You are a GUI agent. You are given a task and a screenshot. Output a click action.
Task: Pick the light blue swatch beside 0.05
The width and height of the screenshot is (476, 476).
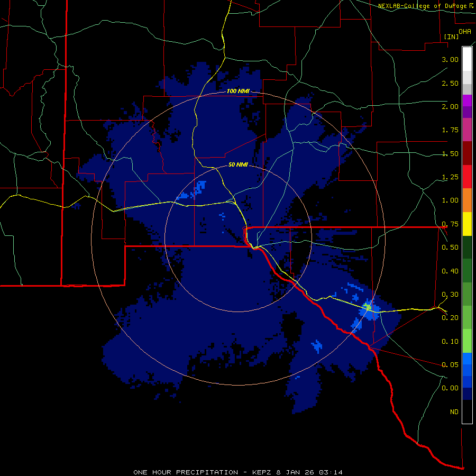pyautogui.click(x=467, y=359)
